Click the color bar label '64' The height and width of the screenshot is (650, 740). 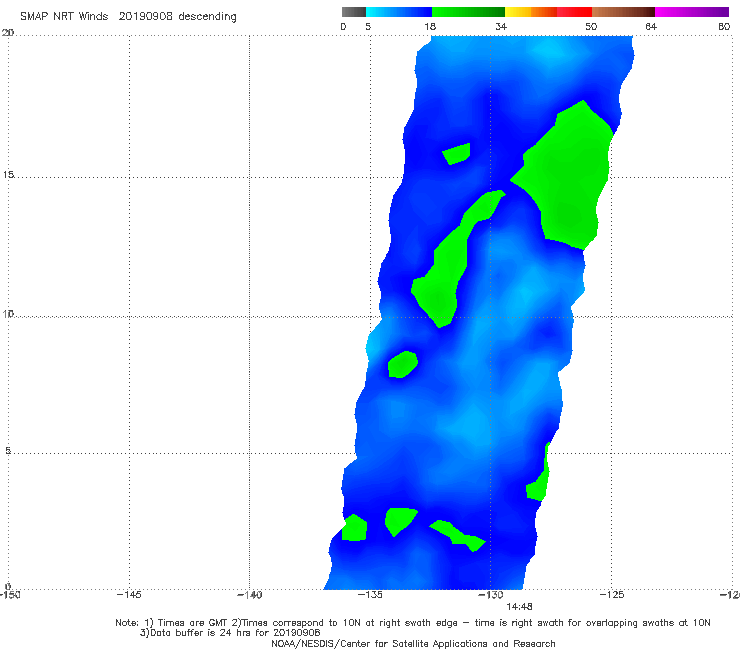[x=651, y=27]
